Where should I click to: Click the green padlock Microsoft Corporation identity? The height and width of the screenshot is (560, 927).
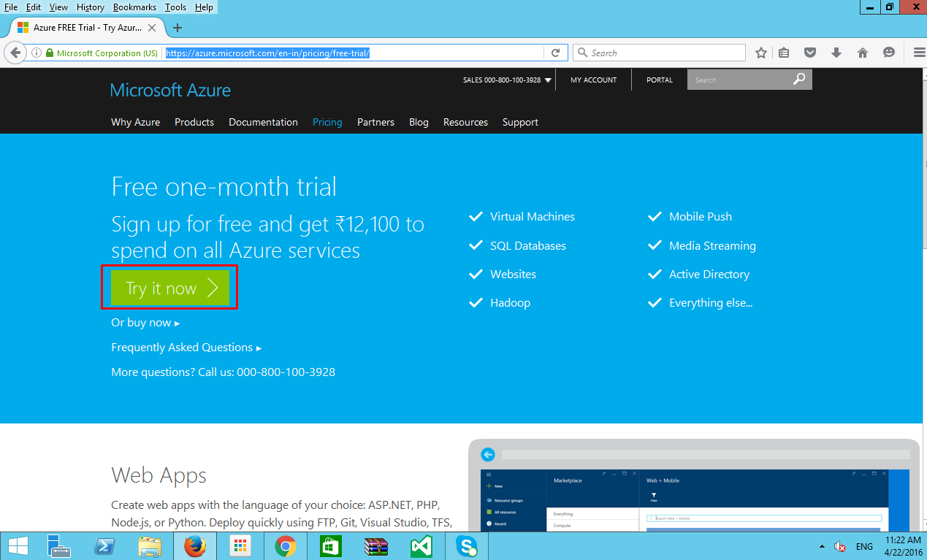pyautogui.click(x=102, y=53)
